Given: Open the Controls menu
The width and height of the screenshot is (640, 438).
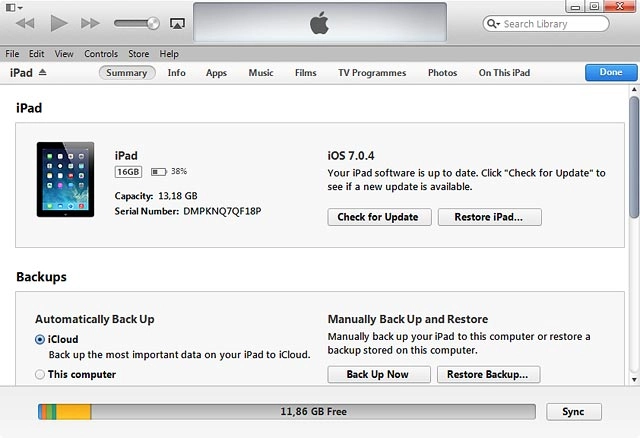Looking at the screenshot, I should coord(101,53).
